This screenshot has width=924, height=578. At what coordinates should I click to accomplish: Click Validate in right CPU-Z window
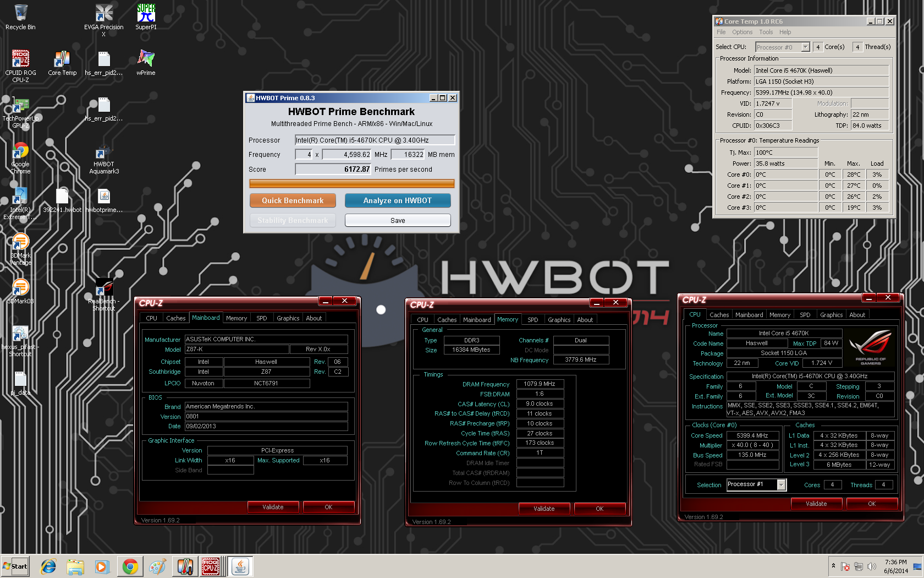pos(816,504)
